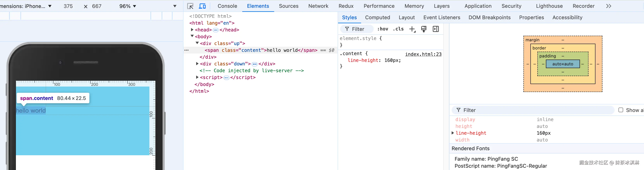Expand the head ellipsis badge
This screenshot has width=644, height=170.
coord(216,30)
